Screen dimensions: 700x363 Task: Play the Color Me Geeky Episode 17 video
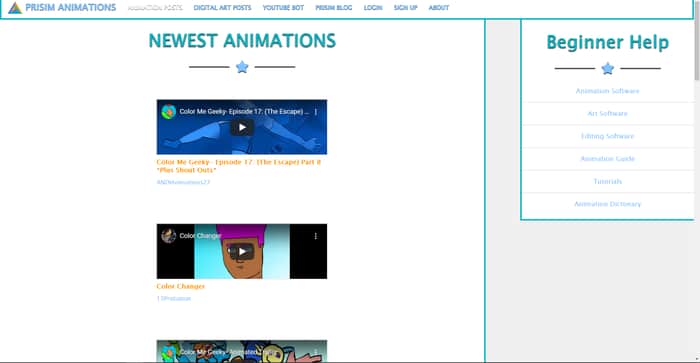[242, 127]
